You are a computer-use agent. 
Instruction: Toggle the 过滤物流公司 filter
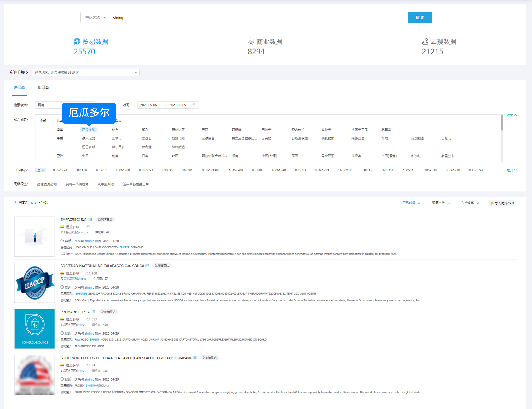47,185
